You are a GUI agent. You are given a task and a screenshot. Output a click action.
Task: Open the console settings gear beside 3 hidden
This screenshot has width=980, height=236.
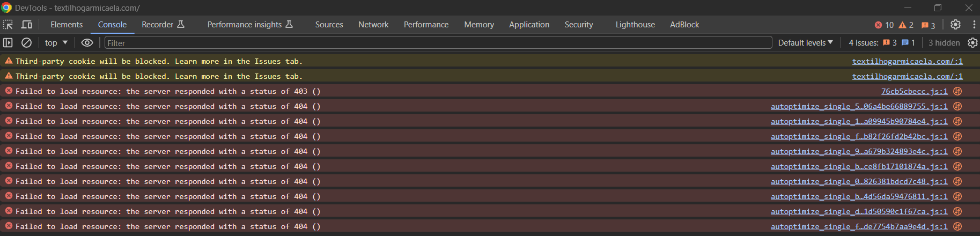[x=972, y=43]
